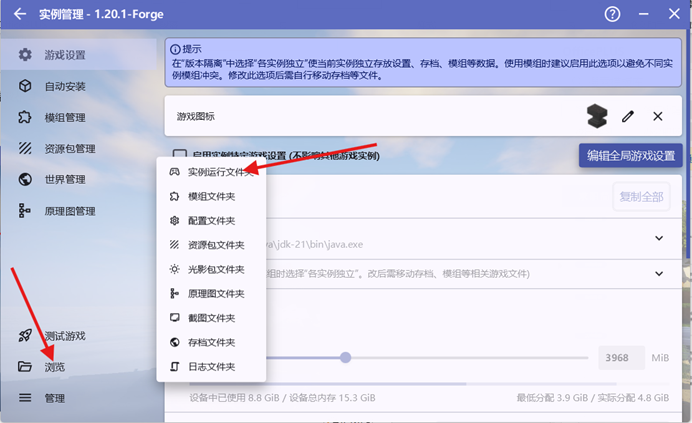Open 自动安装 in the sidebar
692x423 pixels.
click(x=64, y=86)
